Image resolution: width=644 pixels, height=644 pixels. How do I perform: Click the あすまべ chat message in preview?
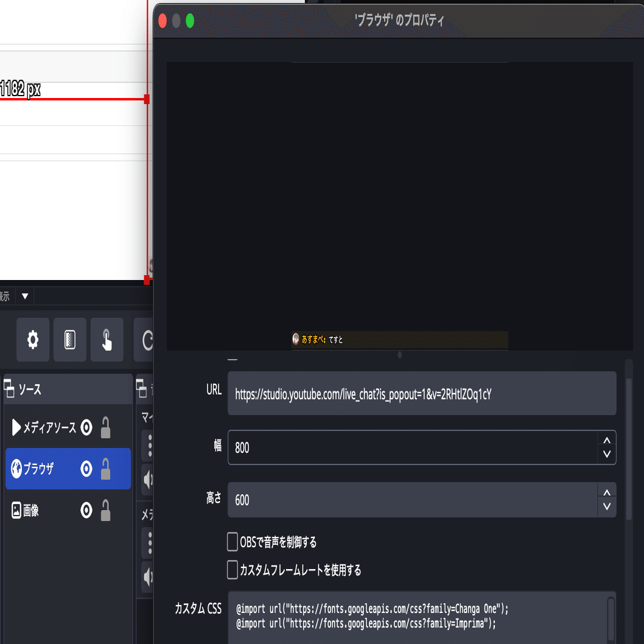coord(400,340)
